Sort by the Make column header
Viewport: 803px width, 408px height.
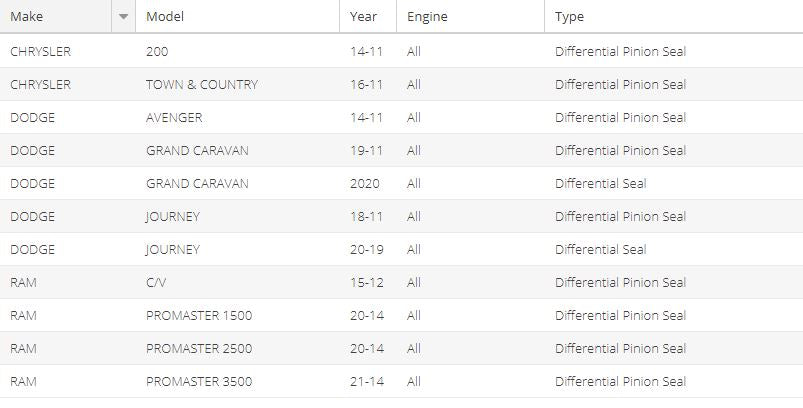pos(56,16)
